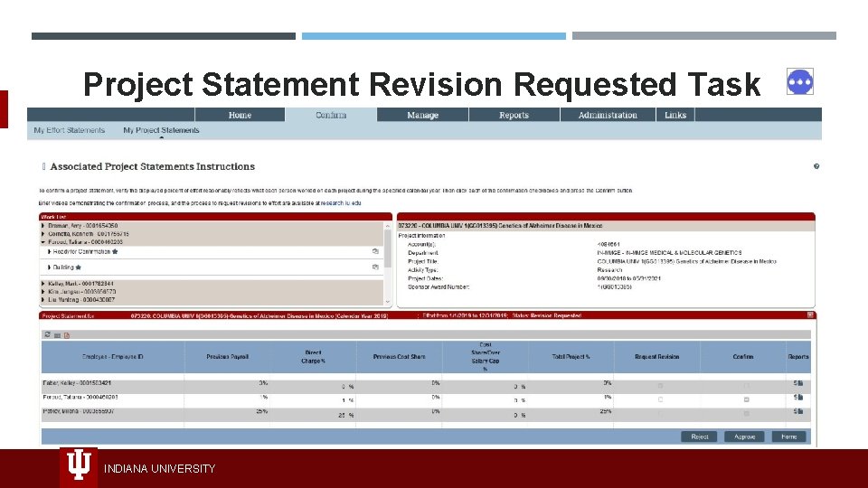Open the Home menu tab

(240, 115)
